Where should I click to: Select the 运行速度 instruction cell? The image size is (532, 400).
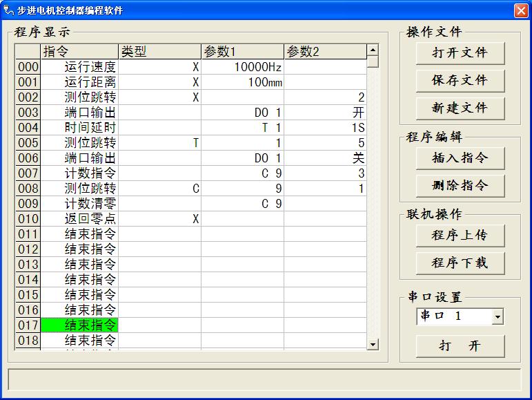point(79,67)
